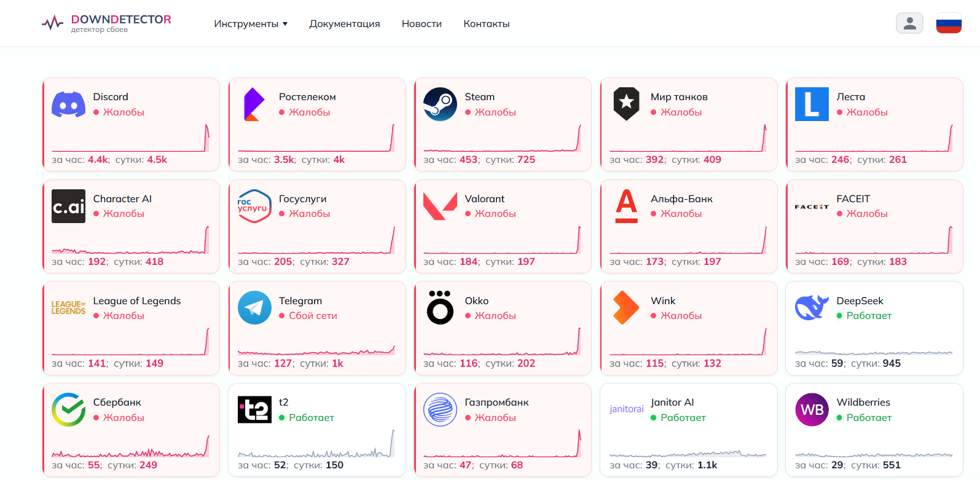Expand the Инструменты dropdown menu
The height and width of the screenshot is (480, 980).
tap(251, 24)
